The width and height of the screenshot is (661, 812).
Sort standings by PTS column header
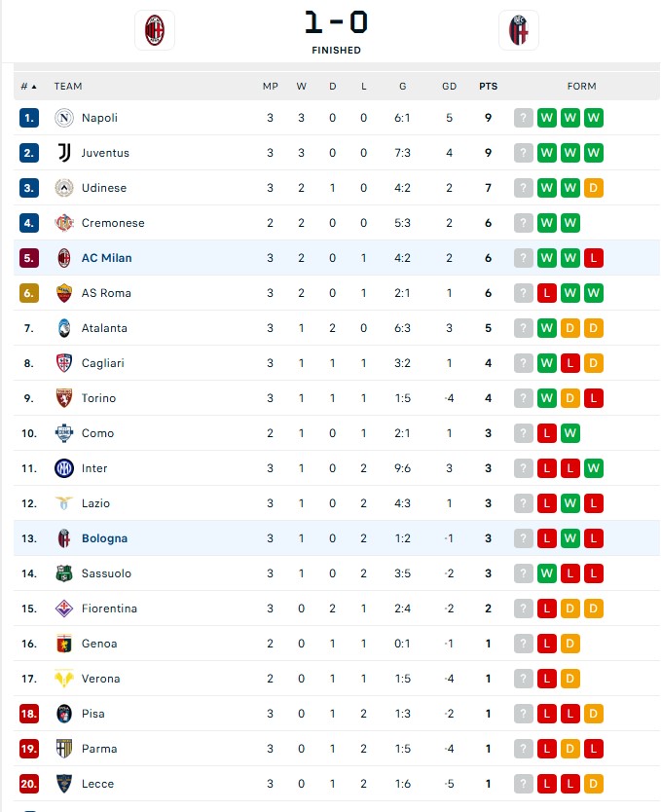point(488,87)
